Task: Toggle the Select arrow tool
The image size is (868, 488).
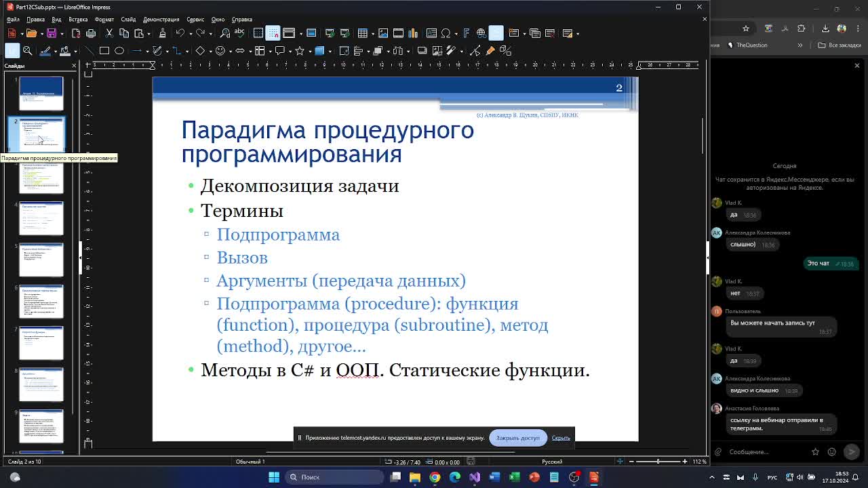Action: (x=12, y=51)
